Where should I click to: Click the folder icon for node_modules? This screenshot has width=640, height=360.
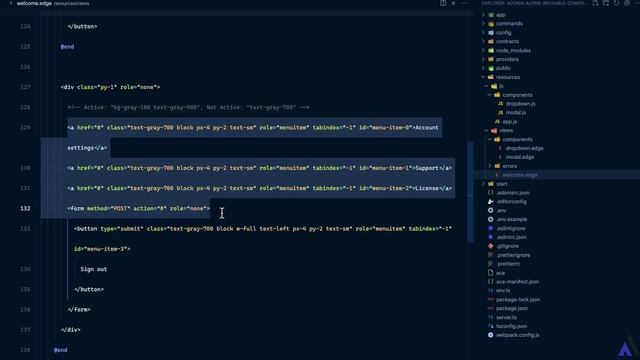click(x=491, y=50)
